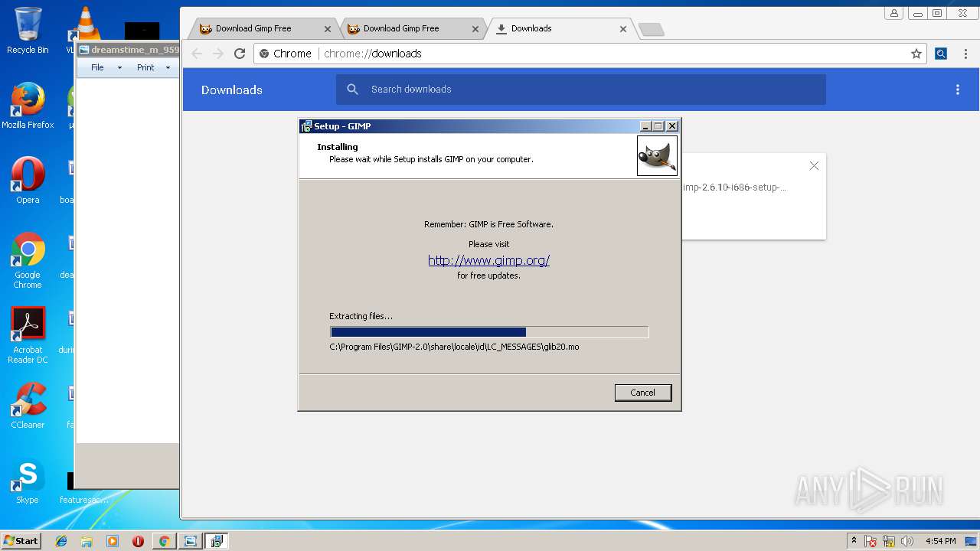Click Chrome forward navigation arrow

(x=218, y=54)
